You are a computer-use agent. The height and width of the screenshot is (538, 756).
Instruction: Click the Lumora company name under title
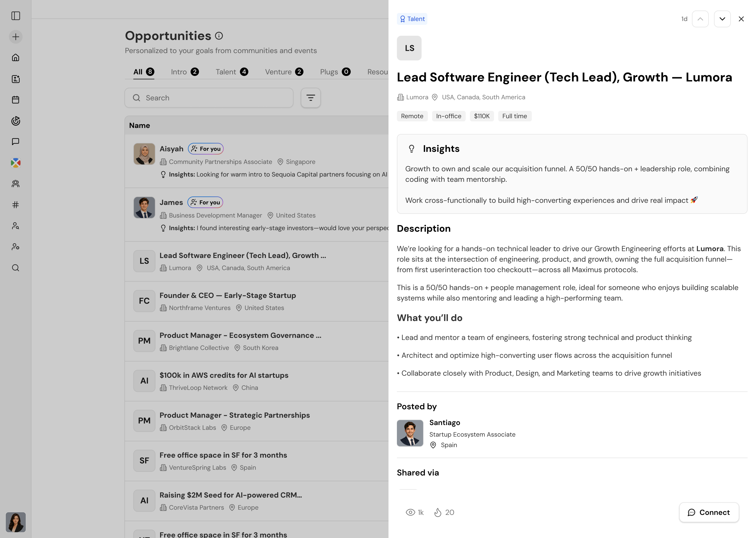pyautogui.click(x=417, y=97)
